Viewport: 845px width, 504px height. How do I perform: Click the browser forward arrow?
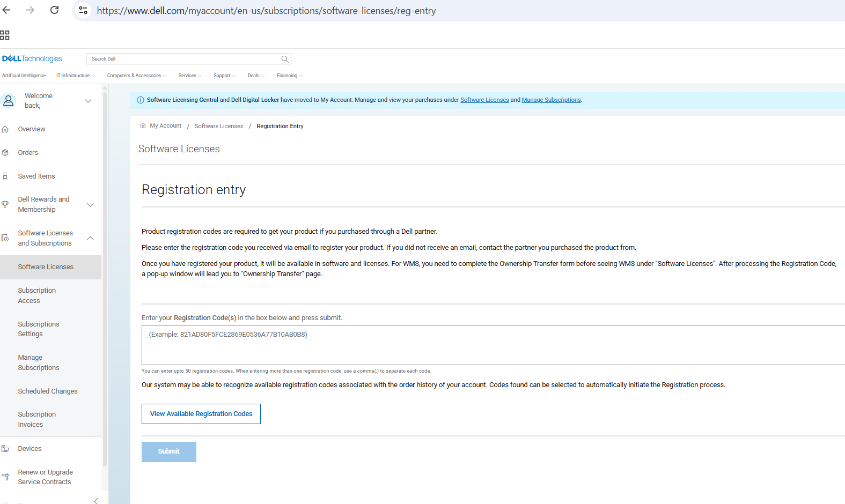coord(30,10)
